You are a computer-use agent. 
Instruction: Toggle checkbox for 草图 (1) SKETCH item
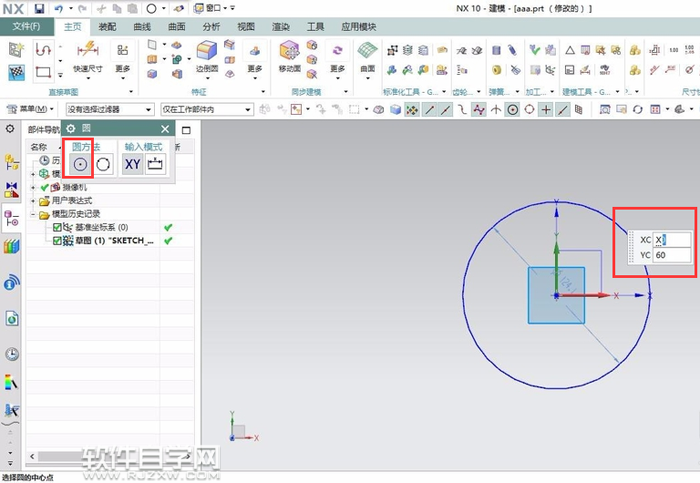(57, 241)
